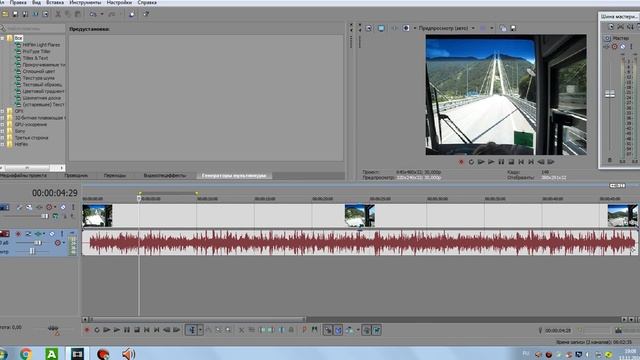Open the Вставка menu
Image resolution: width=640 pixels, height=360 pixels.
click(55, 2)
